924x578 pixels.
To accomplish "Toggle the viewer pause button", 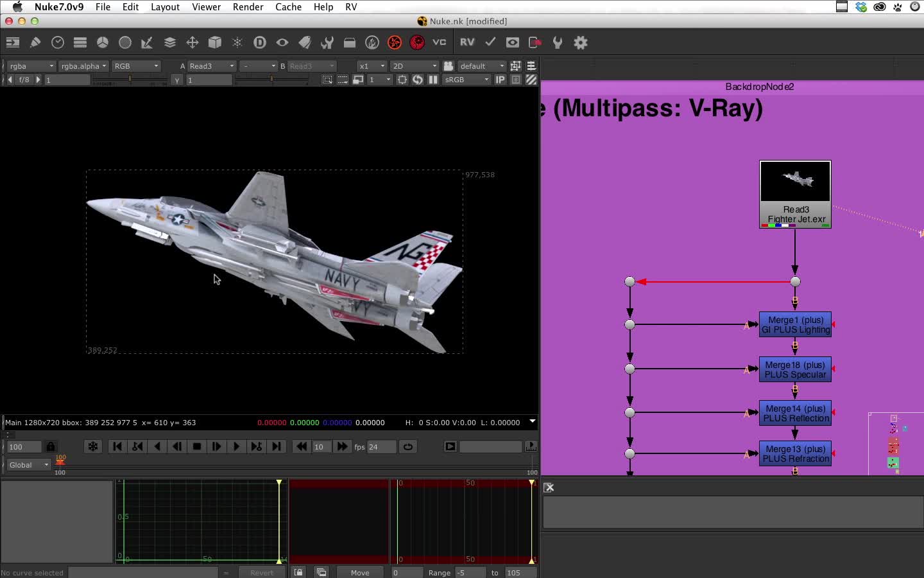I will pos(433,80).
